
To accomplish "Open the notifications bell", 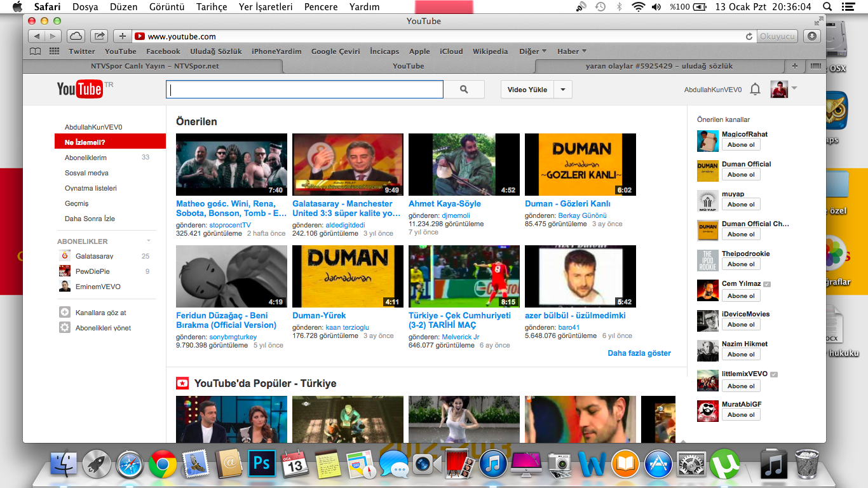I will tap(755, 90).
